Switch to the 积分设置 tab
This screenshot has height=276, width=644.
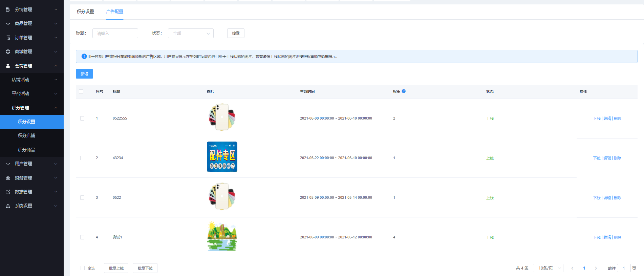pos(85,12)
